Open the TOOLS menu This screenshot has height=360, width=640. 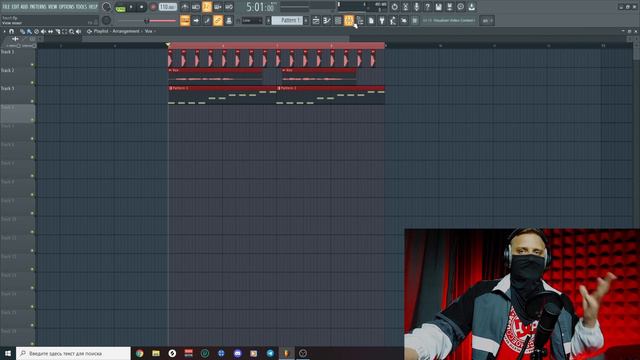[81, 7]
